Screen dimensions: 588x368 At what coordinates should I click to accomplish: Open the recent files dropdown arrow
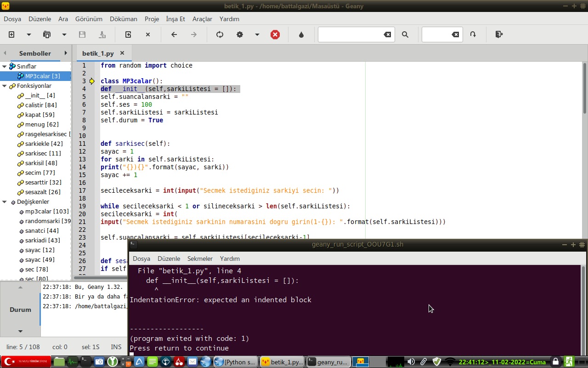pyautogui.click(x=64, y=34)
